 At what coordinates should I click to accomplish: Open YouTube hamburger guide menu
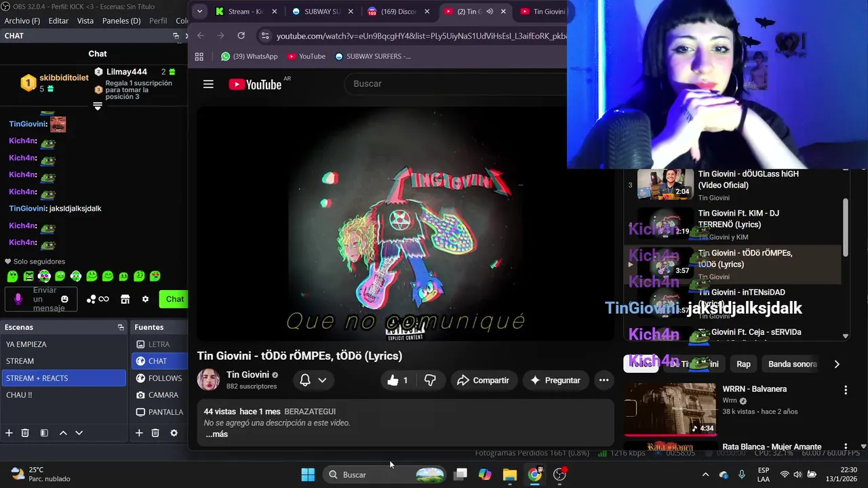click(208, 84)
